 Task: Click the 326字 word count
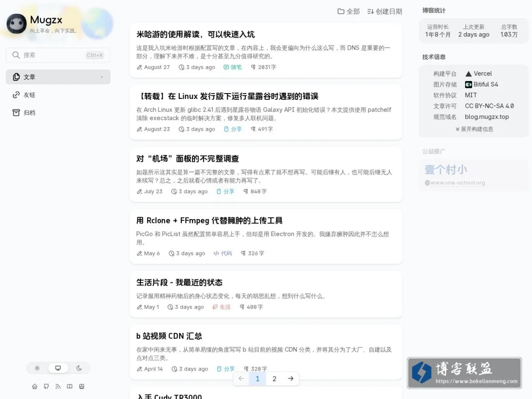(x=256, y=254)
